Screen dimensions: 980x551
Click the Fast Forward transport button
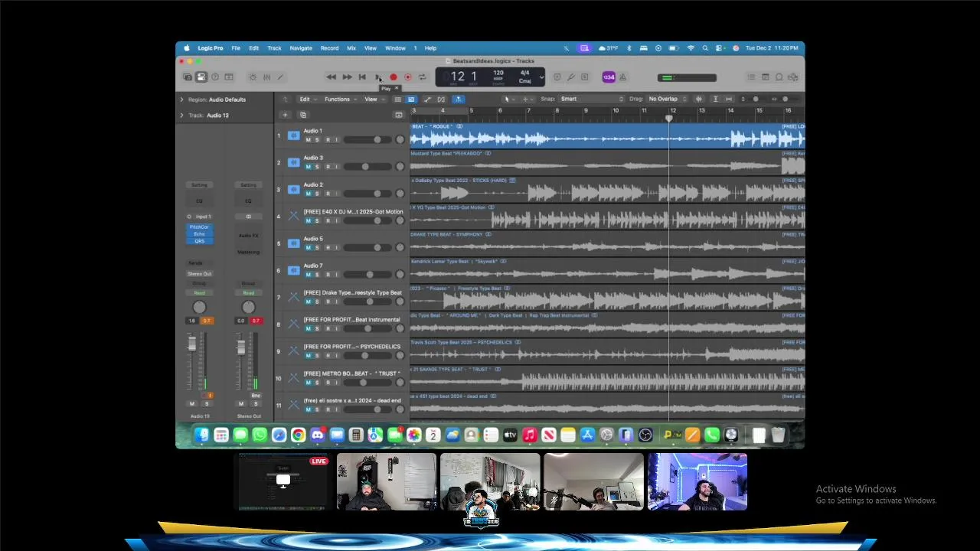click(x=347, y=77)
